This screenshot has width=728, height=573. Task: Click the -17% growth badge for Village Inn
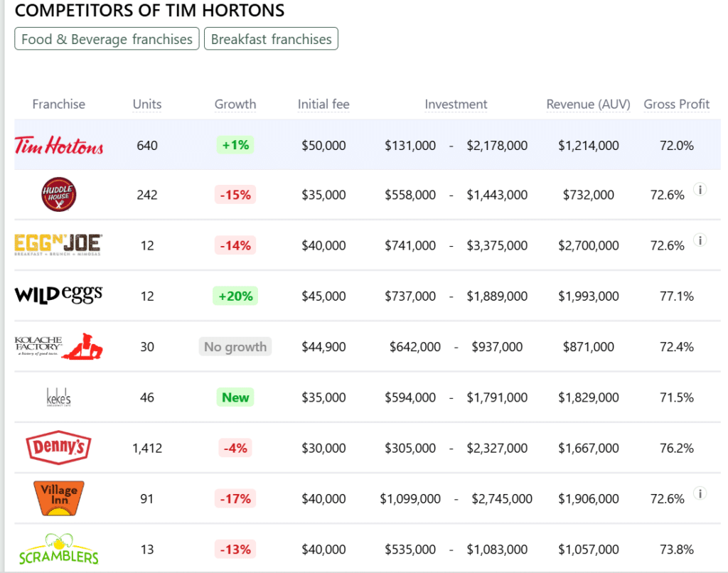pos(235,498)
